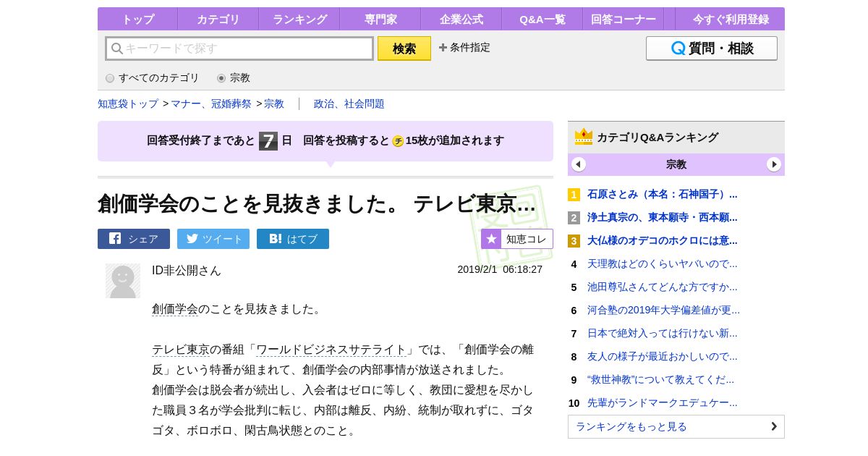The width and height of the screenshot is (868, 456).
Task: Bookmark with はてブ button
Action: coord(293,239)
